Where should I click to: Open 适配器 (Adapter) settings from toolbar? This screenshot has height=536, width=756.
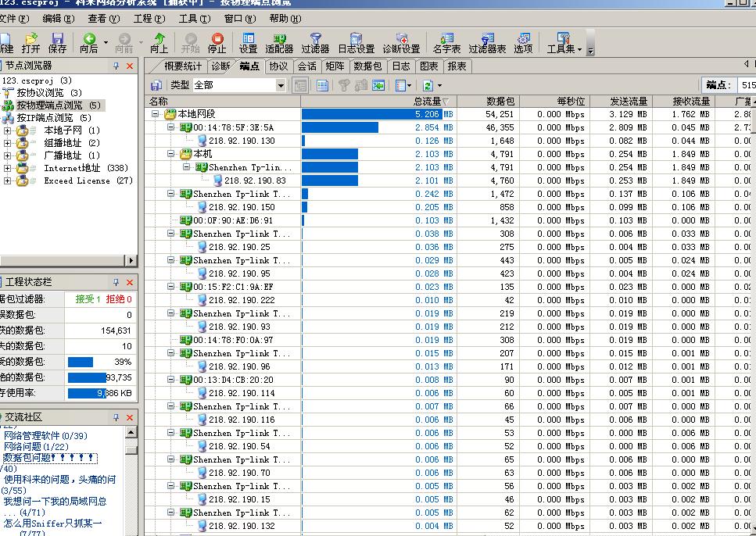pos(279,42)
